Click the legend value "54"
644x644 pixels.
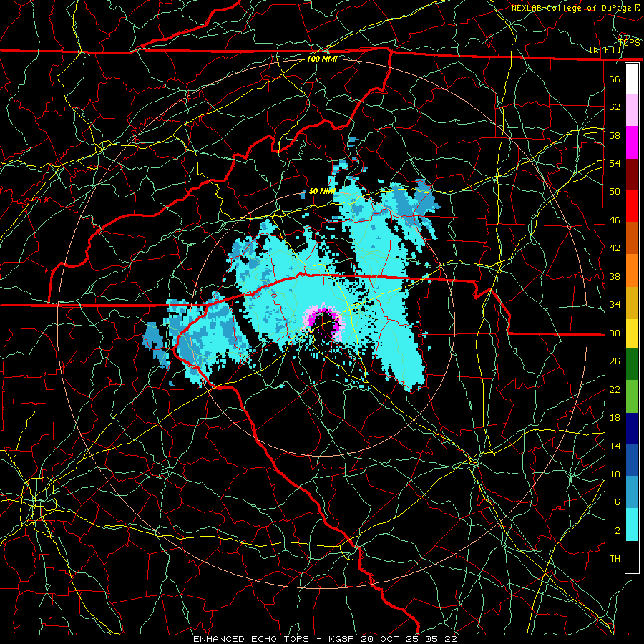(x=615, y=163)
